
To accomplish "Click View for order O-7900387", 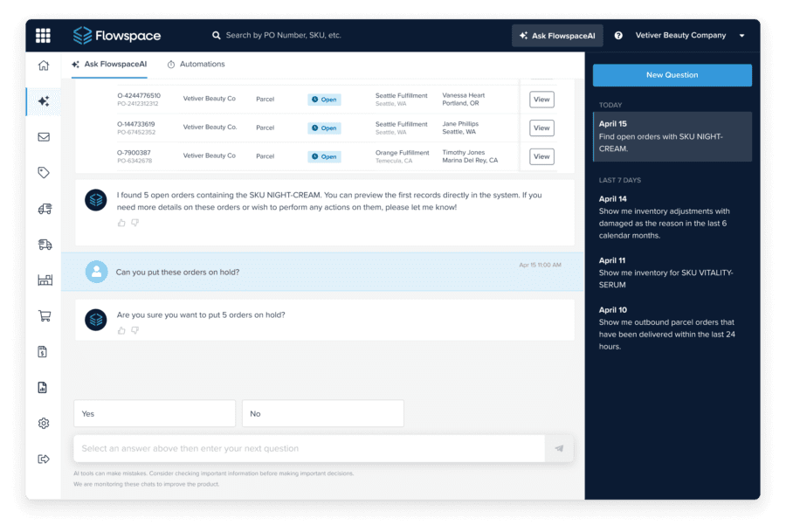I will coord(541,156).
